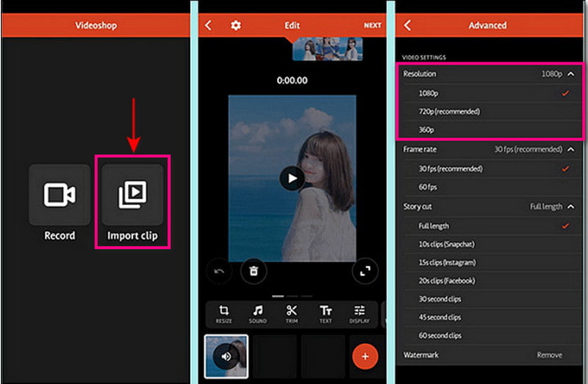588x384 pixels.
Task: Collapse the Resolution section
Action: 571,74
